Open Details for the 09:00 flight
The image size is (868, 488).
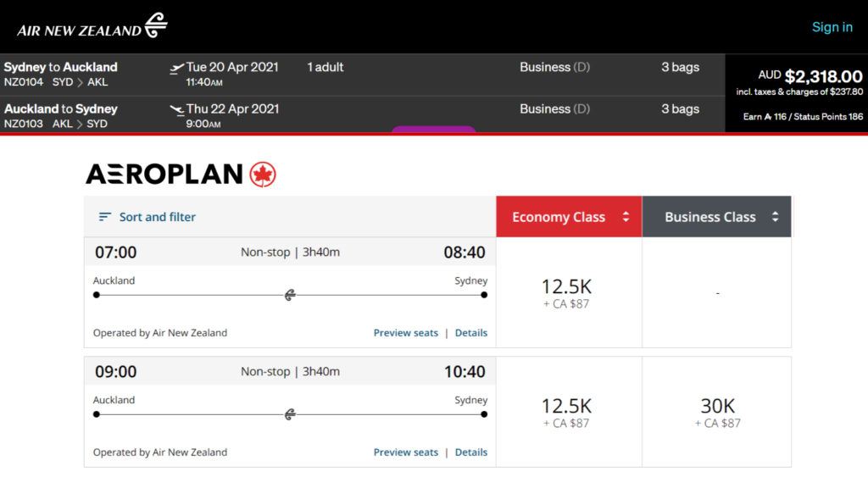[x=471, y=452]
